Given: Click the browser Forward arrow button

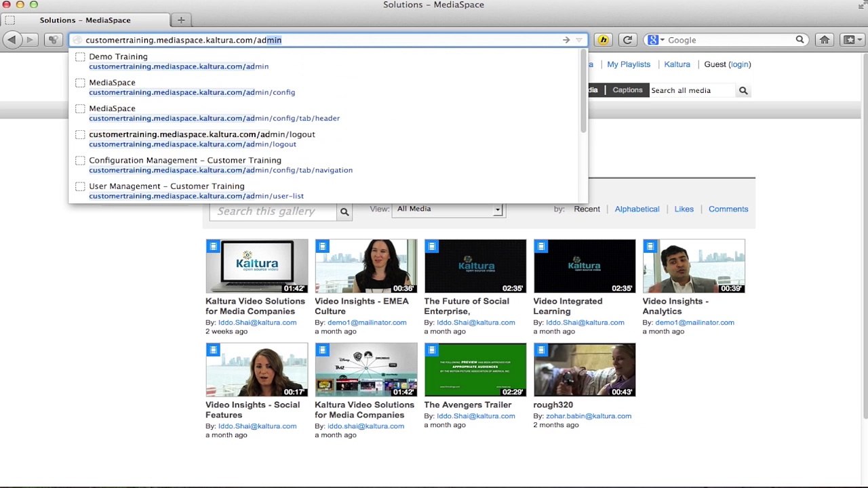Looking at the screenshot, I should pyautogui.click(x=29, y=40).
